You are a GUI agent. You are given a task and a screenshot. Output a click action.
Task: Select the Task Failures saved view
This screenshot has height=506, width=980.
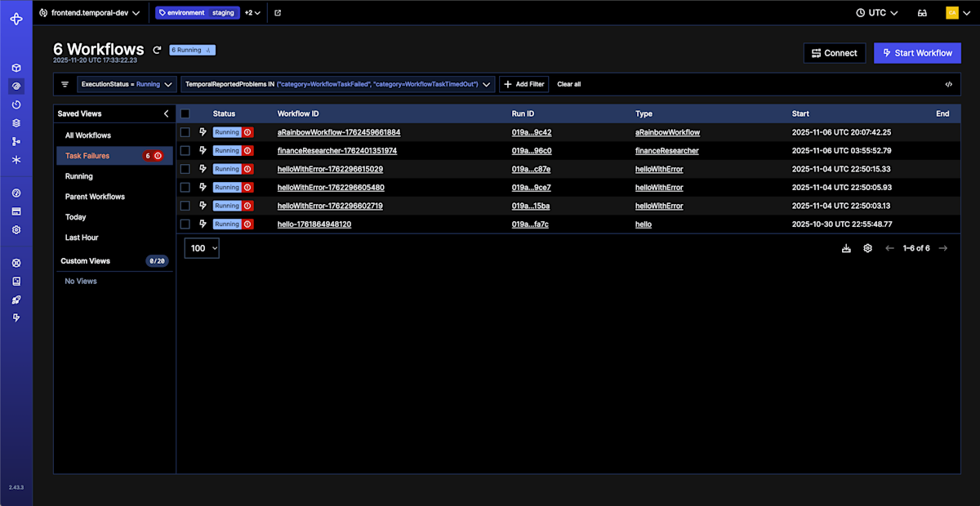pos(114,156)
